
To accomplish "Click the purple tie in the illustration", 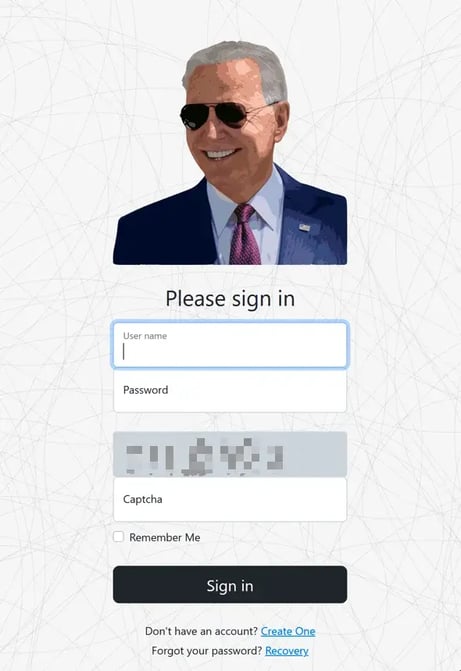I will point(244,235).
